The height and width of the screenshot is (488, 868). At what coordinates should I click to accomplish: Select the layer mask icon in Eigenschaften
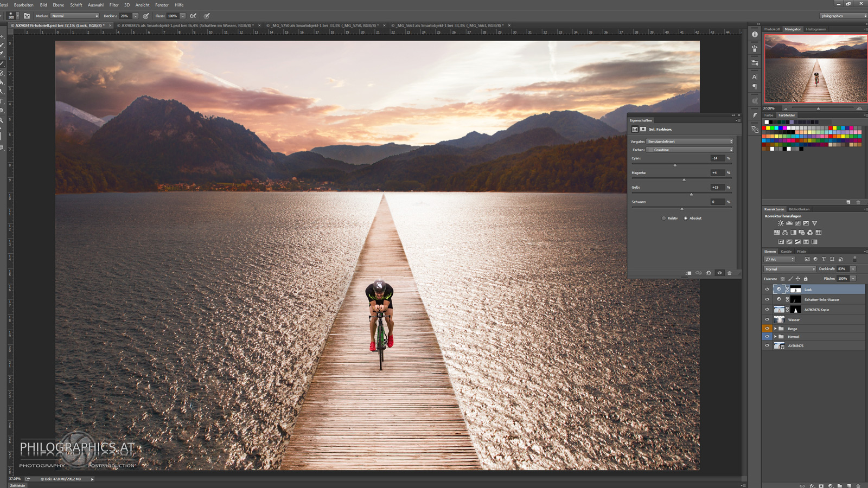[643, 130]
